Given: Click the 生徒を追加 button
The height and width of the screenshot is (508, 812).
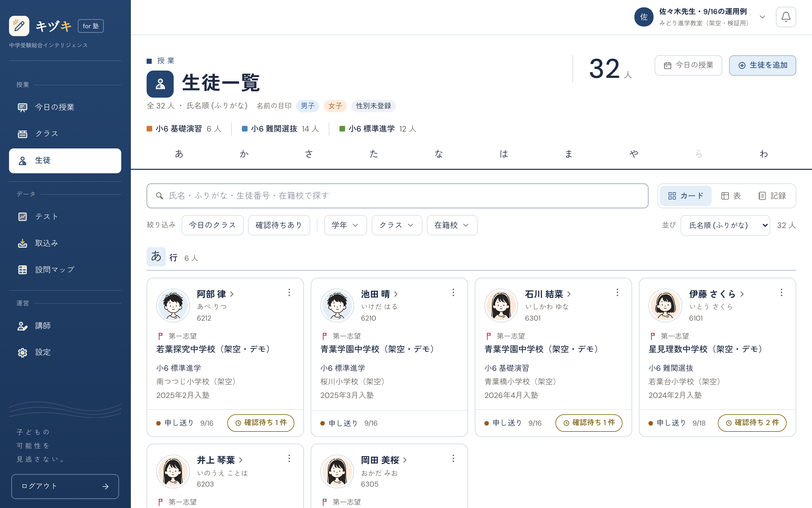Looking at the screenshot, I should tap(762, 65).
